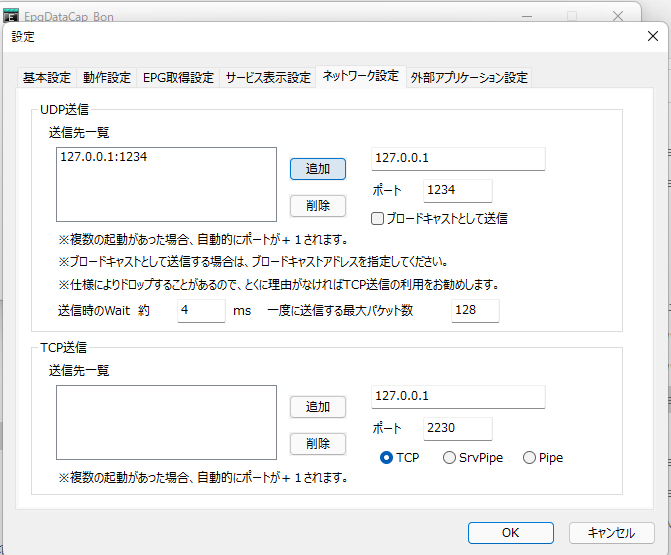Click the キャンセル button
This screenshot has height=555, width=671.
(612, 533)
